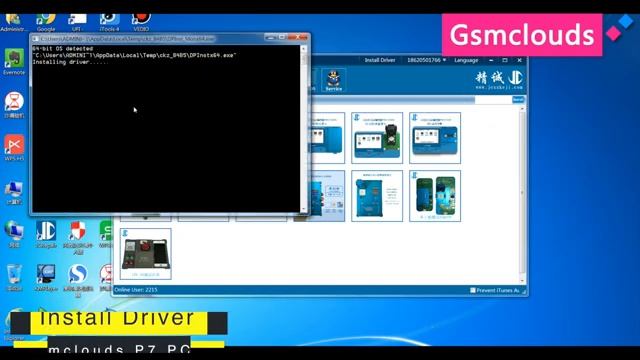Screen dimensions: 640x360
Task: Click command prompt title bar icon
Action: (x=36, y=38)
